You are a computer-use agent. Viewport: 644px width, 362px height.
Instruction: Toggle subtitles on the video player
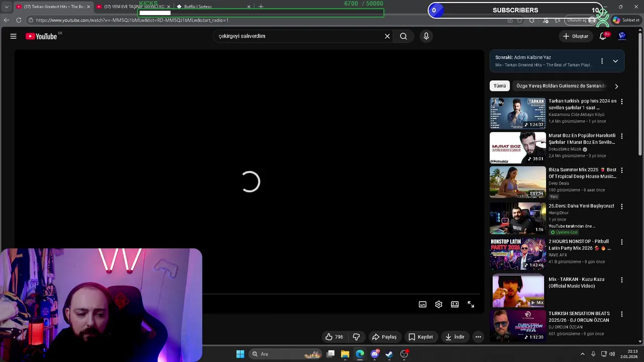click(423, 304)
